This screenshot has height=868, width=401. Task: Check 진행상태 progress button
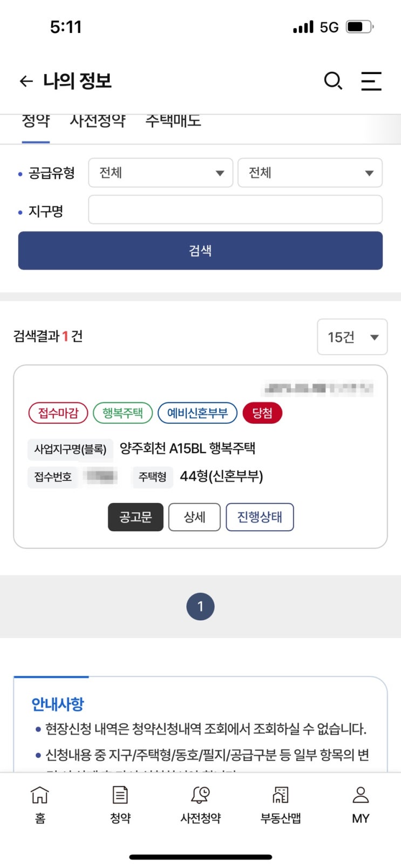(x=260, y=517)
